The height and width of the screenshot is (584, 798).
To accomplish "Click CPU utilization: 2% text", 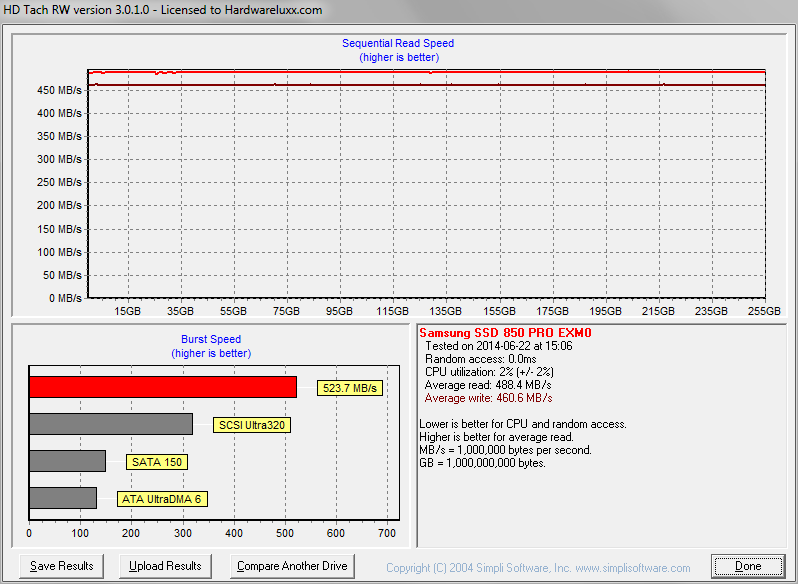I will coord(489,372).
